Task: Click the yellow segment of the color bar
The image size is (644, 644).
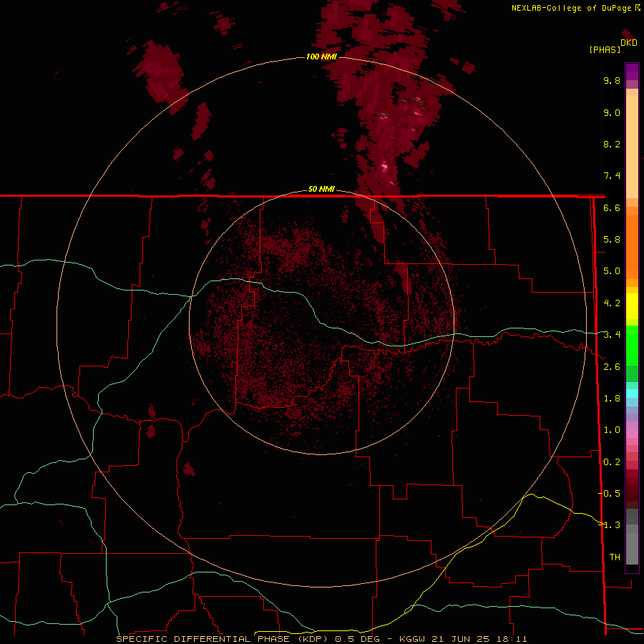Action: click(632, 306)
